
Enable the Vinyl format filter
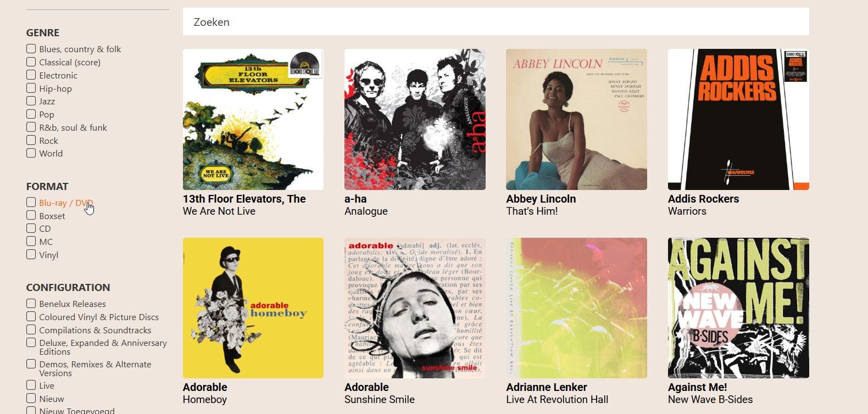tap(31, 254)
